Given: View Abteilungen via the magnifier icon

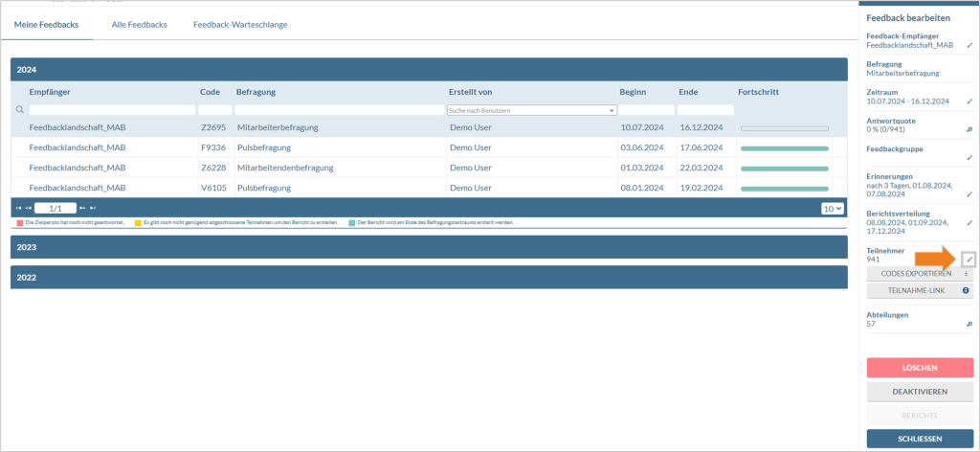Looking at the screenshot, I should click(x=969, y=324).
